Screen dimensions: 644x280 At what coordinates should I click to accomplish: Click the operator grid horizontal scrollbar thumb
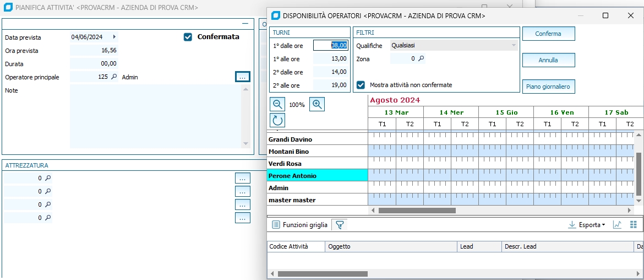[417, 210]
